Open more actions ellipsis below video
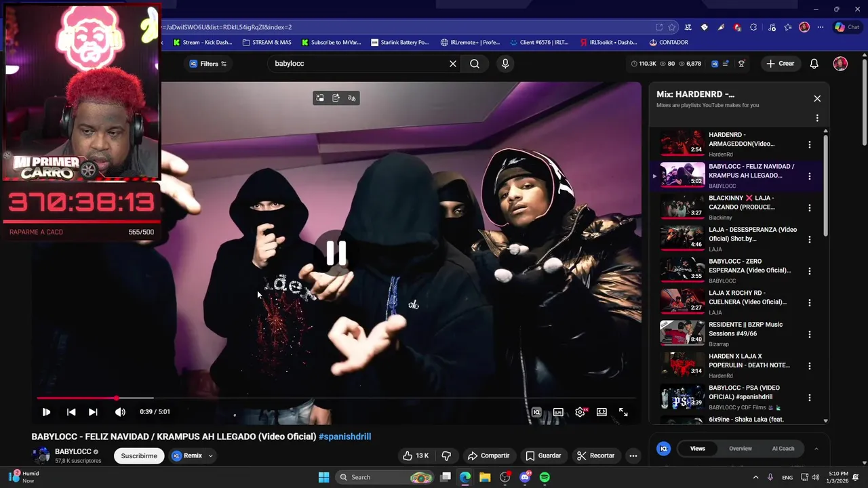The image size is (868, 488). (x=633, y=455)
